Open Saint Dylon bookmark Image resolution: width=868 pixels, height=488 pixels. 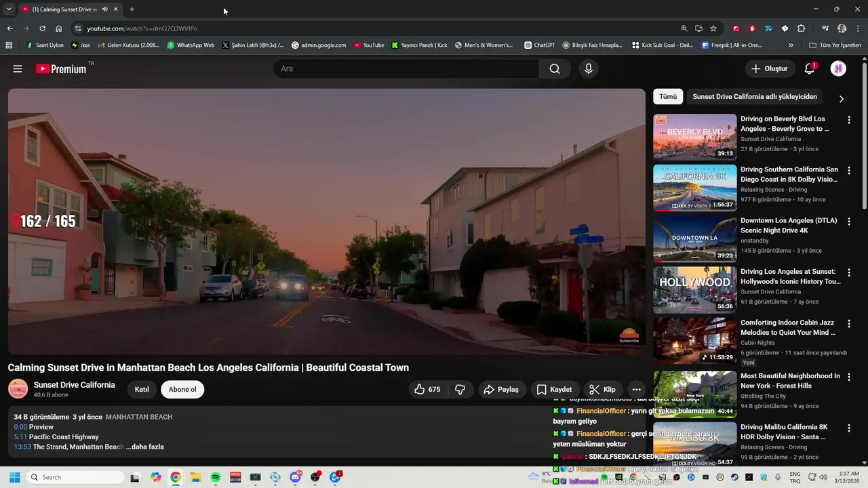45,45
